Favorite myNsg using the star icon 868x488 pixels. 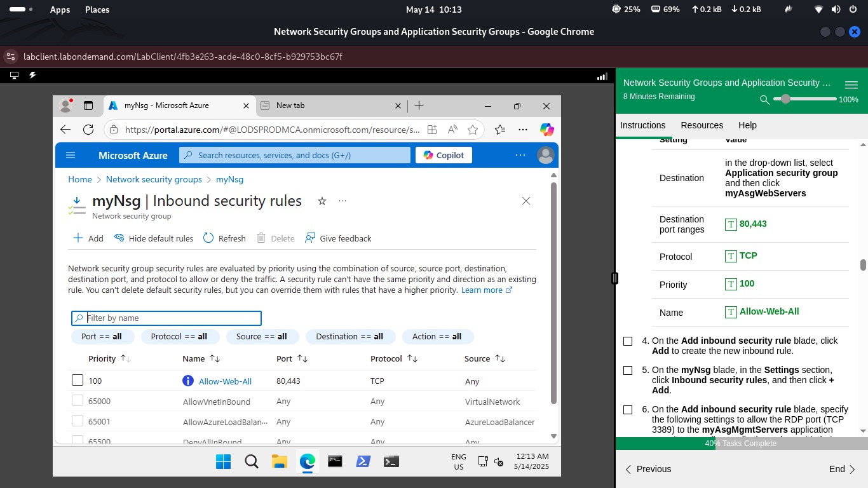(x=322, y=201)
